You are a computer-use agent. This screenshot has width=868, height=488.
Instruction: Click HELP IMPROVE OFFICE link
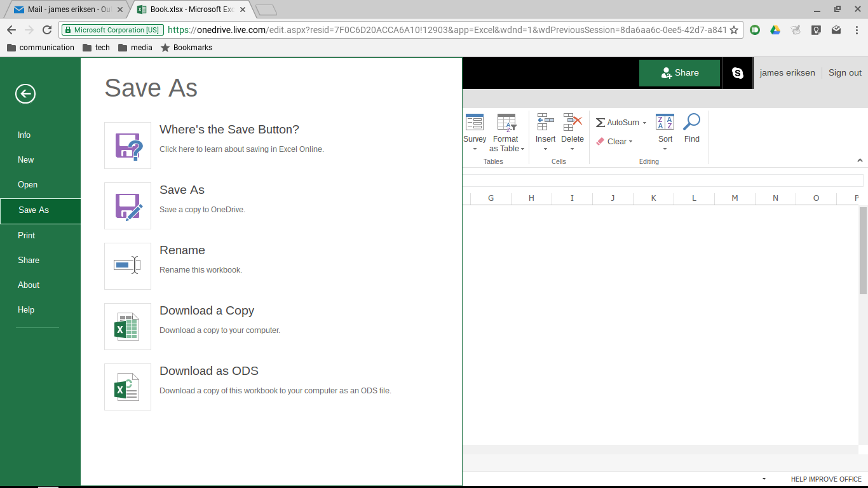pos(826,479)
